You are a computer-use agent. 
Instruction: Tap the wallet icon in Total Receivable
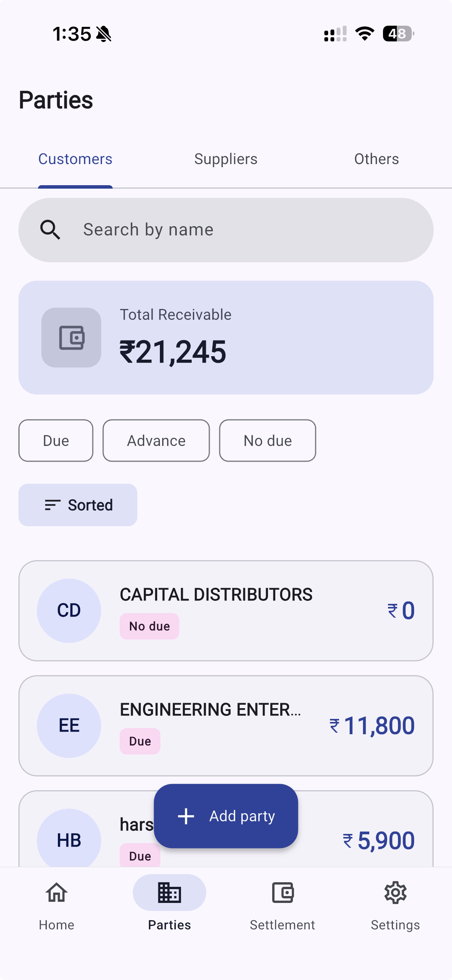[71, 337]
